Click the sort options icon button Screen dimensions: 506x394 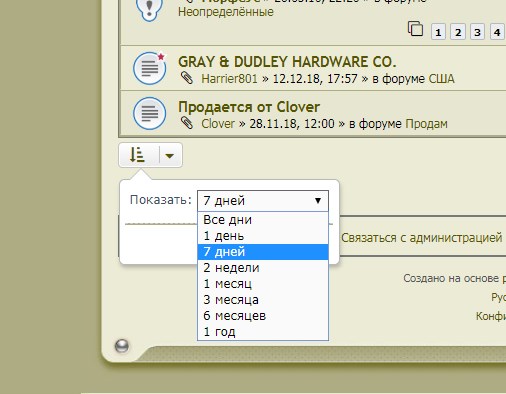(x=138, y=155)
